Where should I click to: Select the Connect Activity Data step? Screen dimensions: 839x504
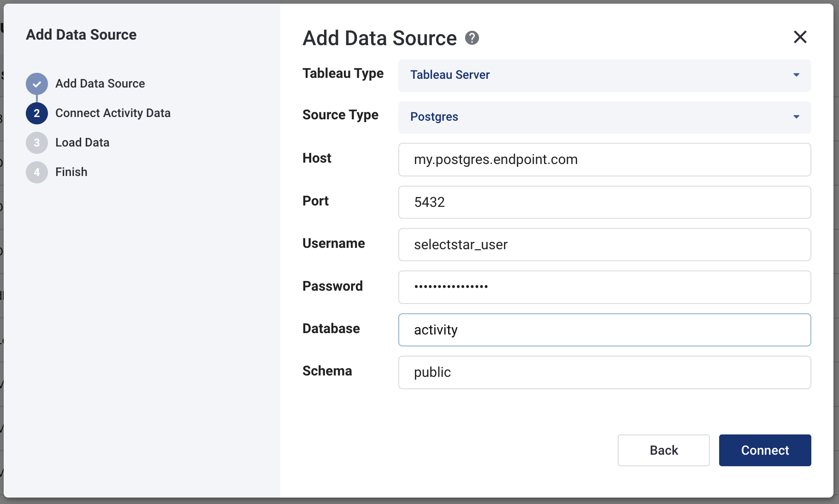[113, 113]
